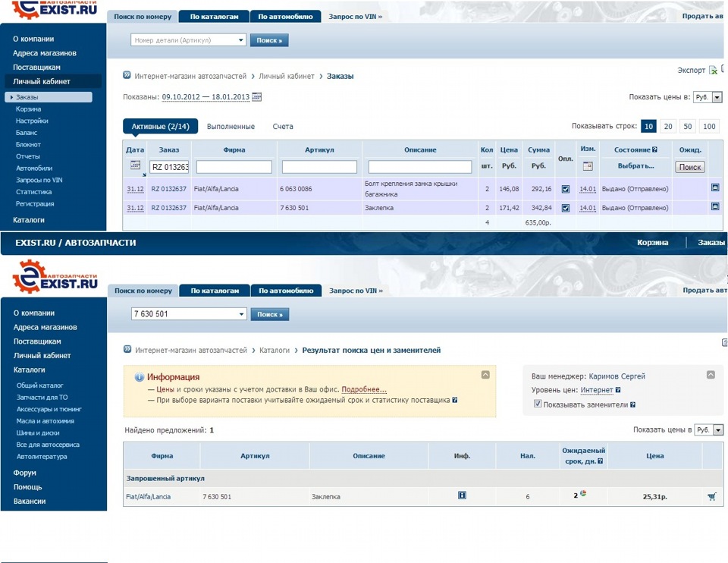728x563 pixels.
Task: Click breadcrumb home icon on search results page
Action: click(127, 349)
